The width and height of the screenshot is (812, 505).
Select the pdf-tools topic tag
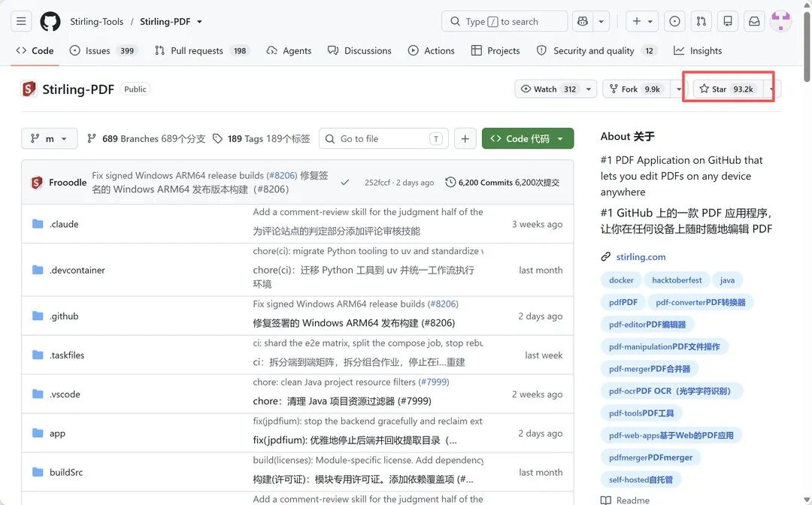pyautogui.click(x=641, y=413)
